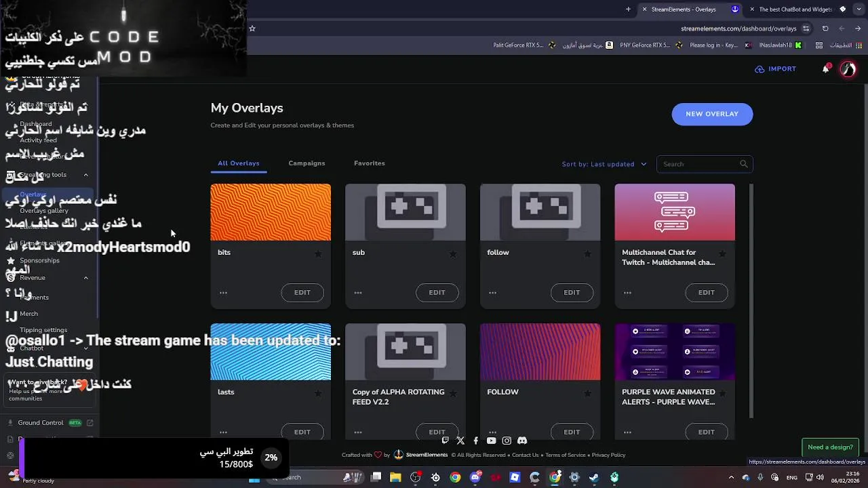The image size is (868, 488).
Task: Select The best ChatBot and Widgets browser tab
Action: tap(799, 9)
